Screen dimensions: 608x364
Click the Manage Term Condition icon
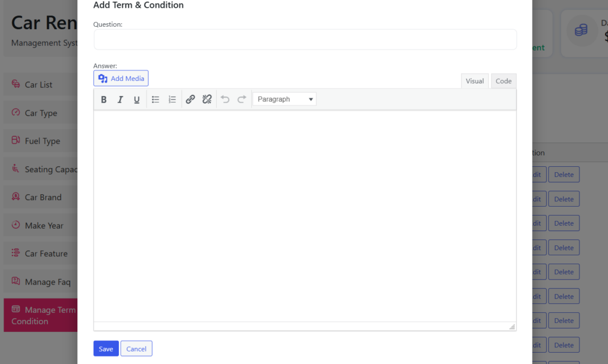[x=15, y=309]
